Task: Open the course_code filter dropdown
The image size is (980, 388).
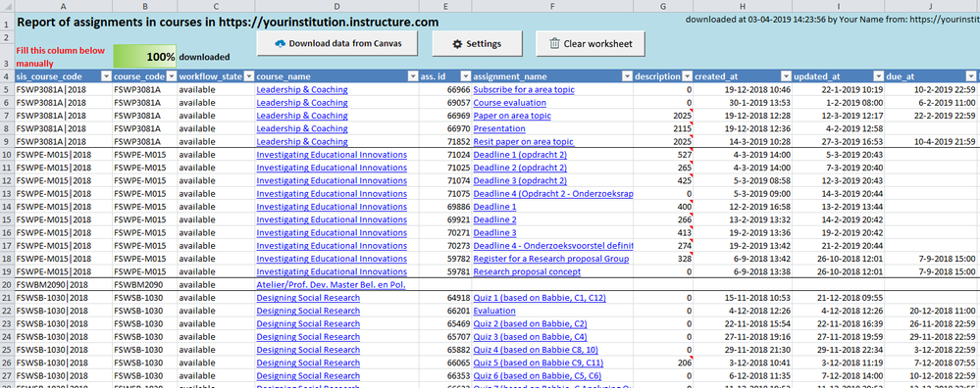Action: tap(170, 76)
